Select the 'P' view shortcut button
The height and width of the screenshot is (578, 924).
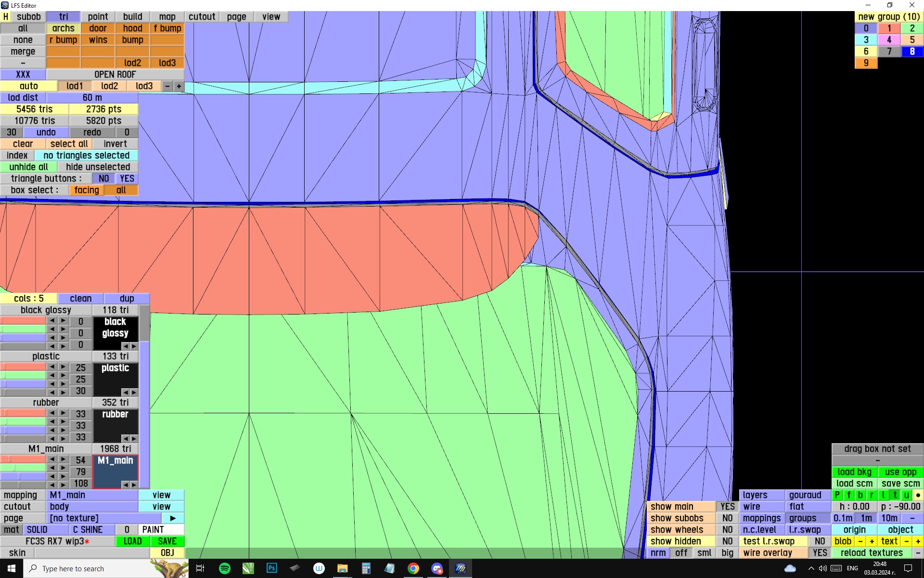click(837, 495)
